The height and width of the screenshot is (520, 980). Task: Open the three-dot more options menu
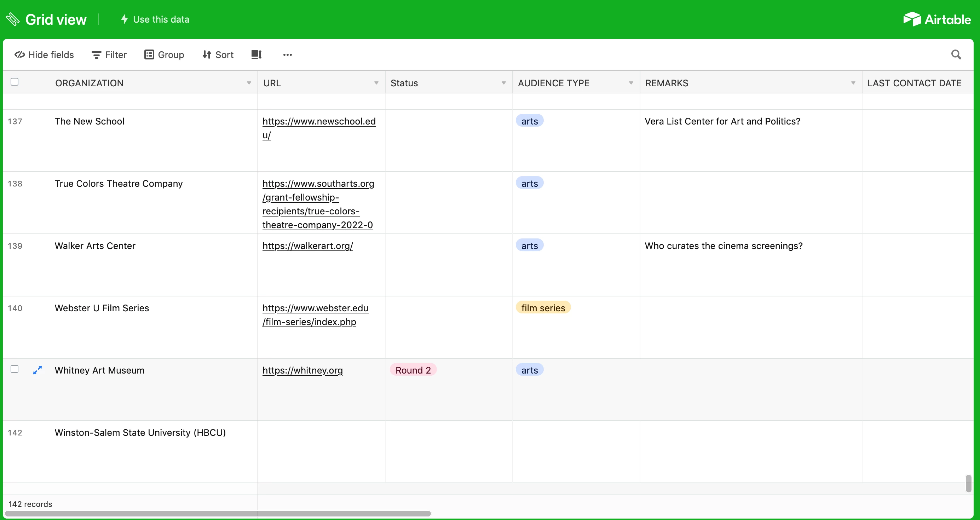click(287, 55)
